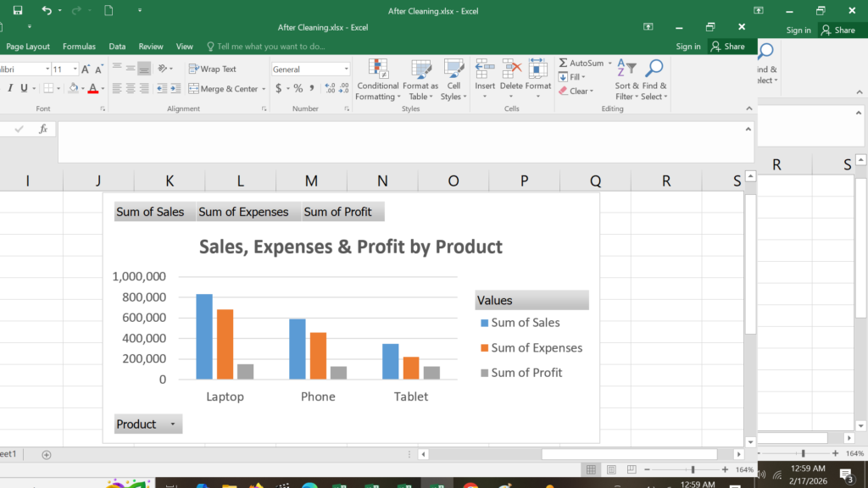This screenshot has height=488, width=868.
Task: Switch to Page Break Preview view
Action: pyautogui.click(x=631, y=469)
